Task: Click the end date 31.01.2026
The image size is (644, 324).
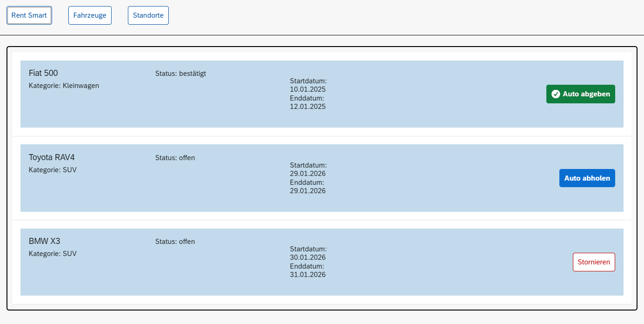Action: pyautogui.click(x=307, y=275)
